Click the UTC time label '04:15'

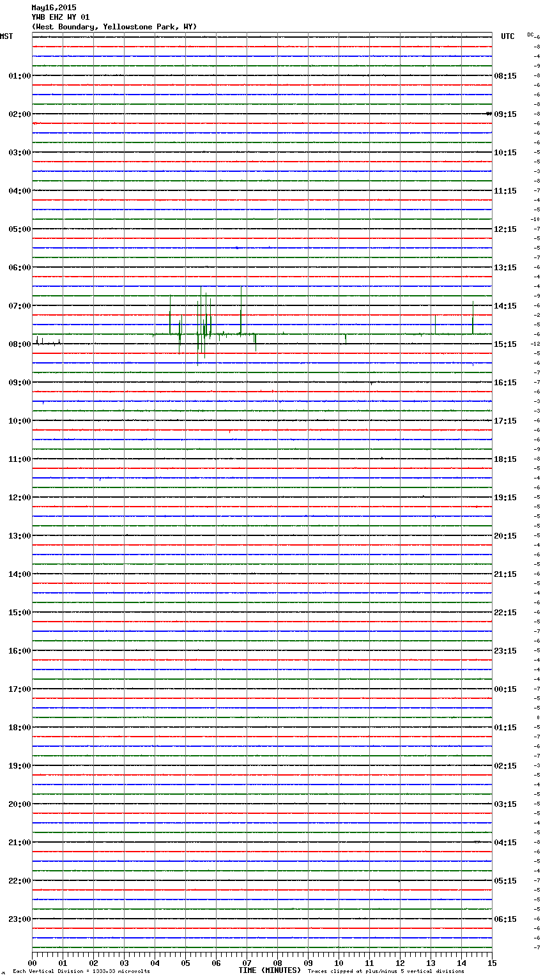505,843
